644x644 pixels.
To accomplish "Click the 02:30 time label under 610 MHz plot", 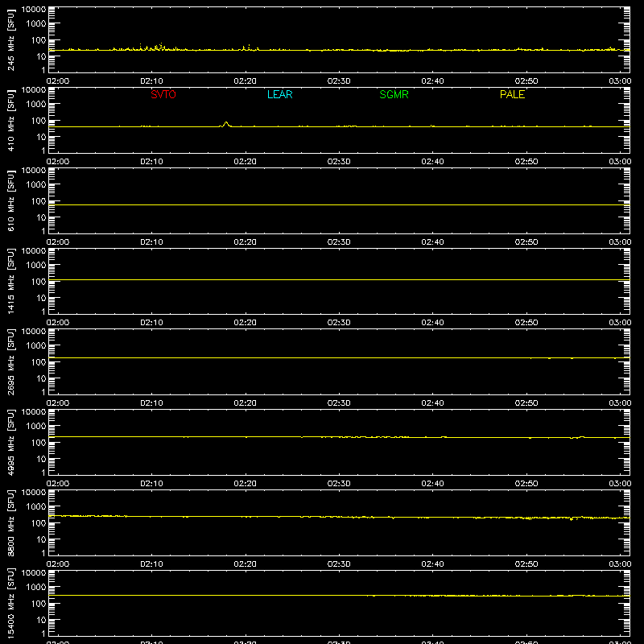I will coord(339,242).
